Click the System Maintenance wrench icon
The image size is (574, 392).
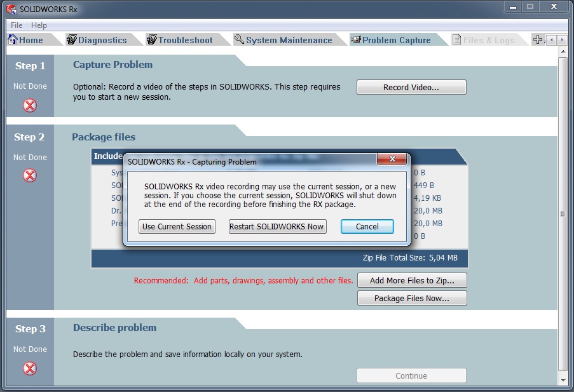(x=239, y=40)
